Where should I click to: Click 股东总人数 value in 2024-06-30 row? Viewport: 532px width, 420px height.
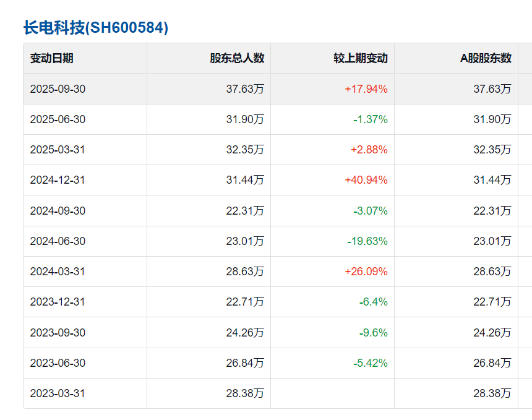coord(245,241)
